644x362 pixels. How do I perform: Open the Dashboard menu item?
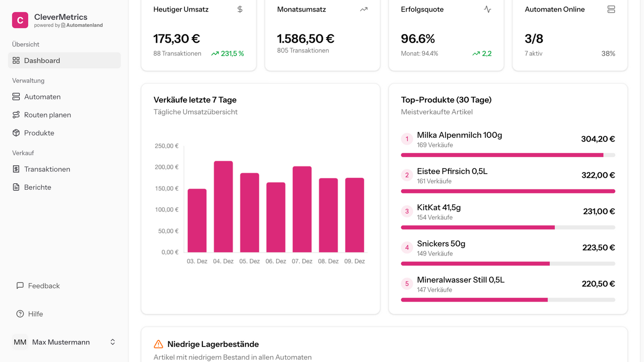pos(64,61)
